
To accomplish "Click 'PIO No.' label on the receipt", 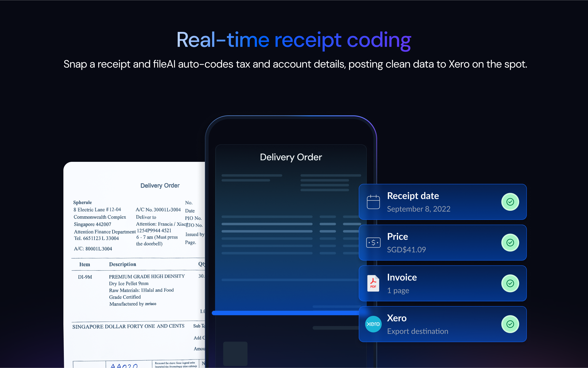I will [193, 218].
